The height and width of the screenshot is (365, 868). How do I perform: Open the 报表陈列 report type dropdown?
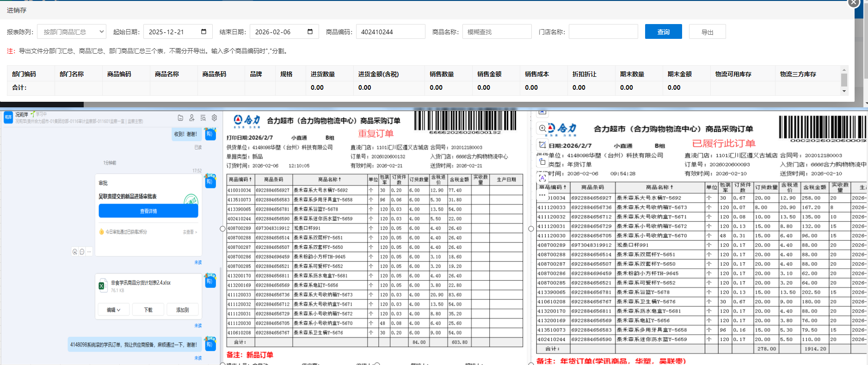click(72, 32)
